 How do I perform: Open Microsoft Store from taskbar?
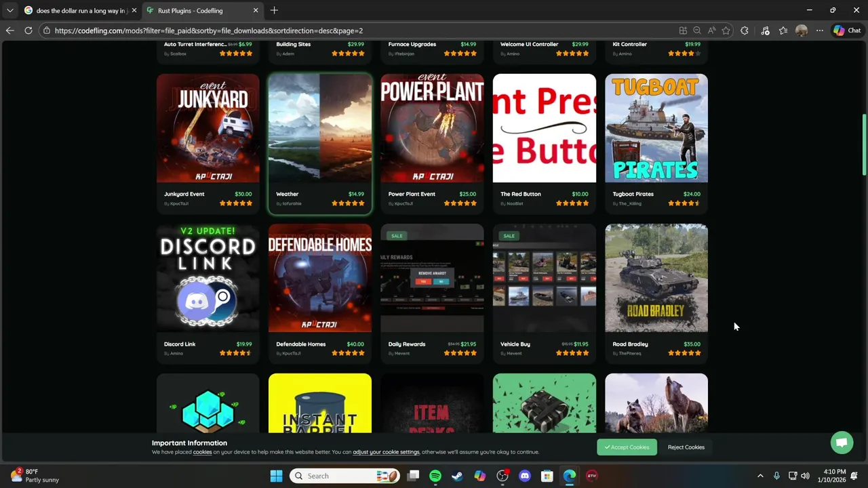547,476
